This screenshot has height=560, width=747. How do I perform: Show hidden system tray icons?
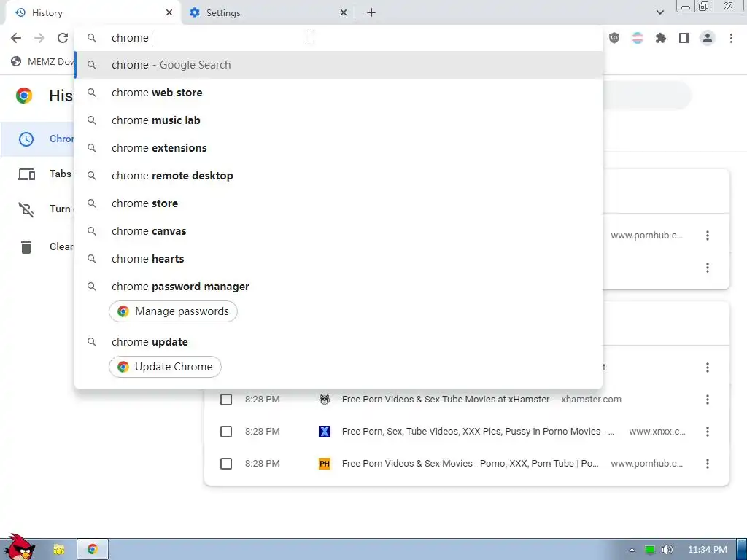(x=632, y=550)
